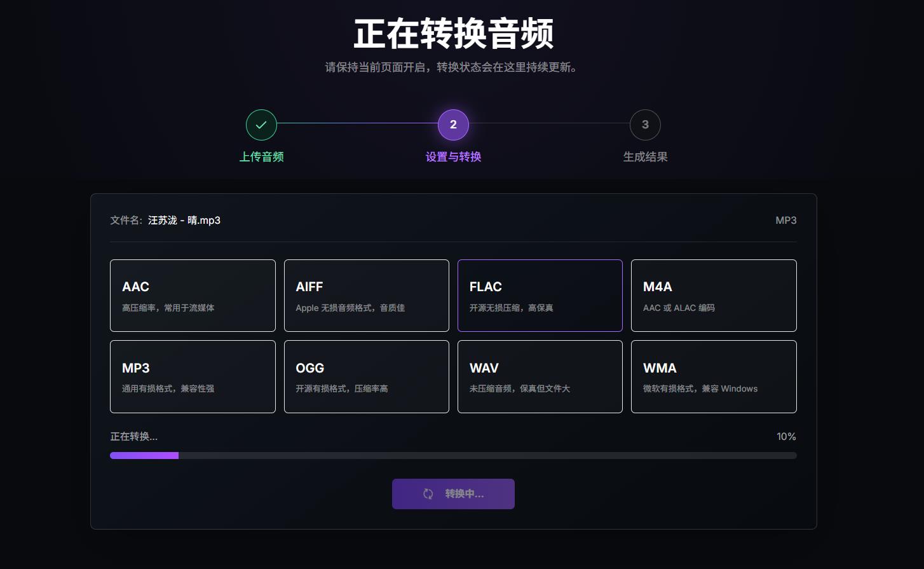924x569 pixels.
Task: Pick the MP3 format option
Action: point(193,377)
